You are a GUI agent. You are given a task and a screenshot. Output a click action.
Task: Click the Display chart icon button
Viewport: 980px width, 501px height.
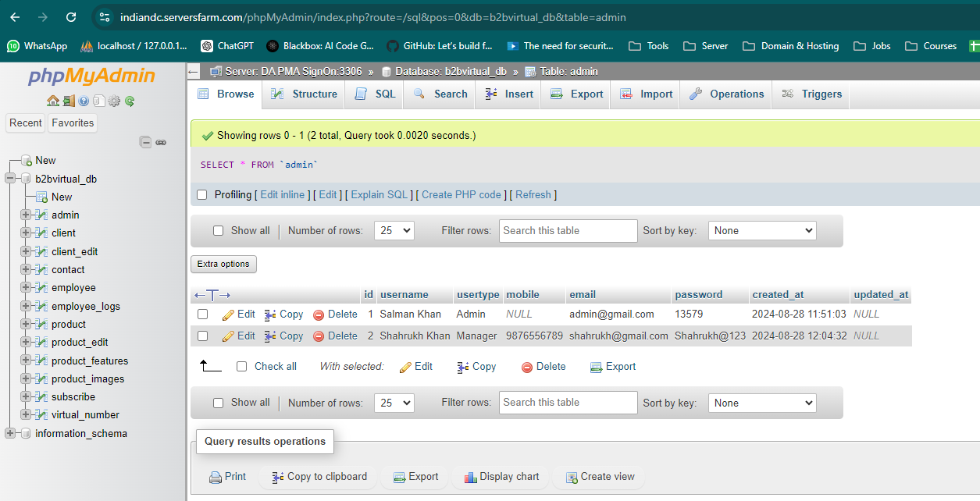[x=501, y=477]
